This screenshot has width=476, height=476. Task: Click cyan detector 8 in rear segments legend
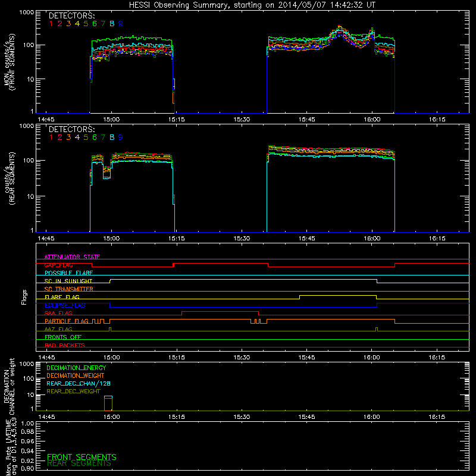pos(112,137)
